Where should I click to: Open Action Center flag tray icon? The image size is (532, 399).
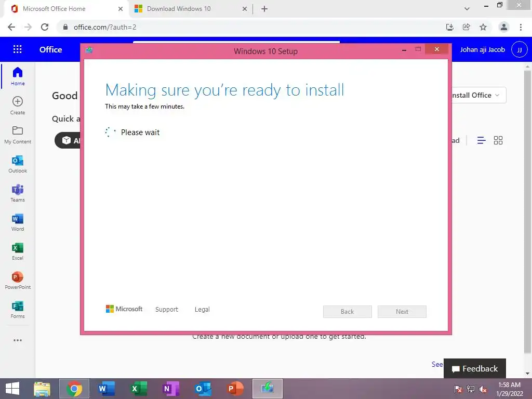[x=458, y=389]
